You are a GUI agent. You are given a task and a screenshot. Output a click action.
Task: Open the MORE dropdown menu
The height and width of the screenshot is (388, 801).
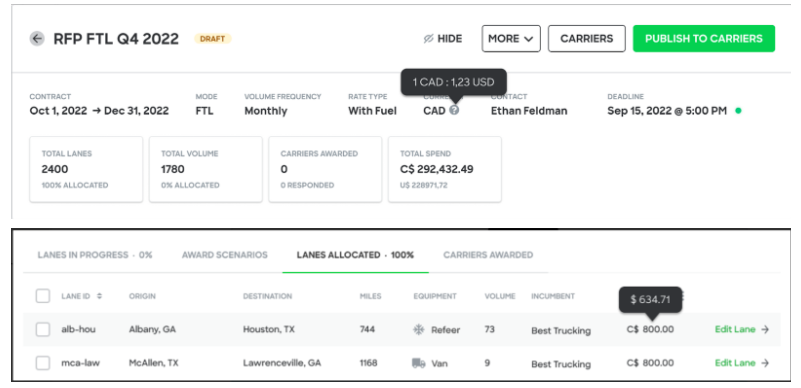pos(511,39)
